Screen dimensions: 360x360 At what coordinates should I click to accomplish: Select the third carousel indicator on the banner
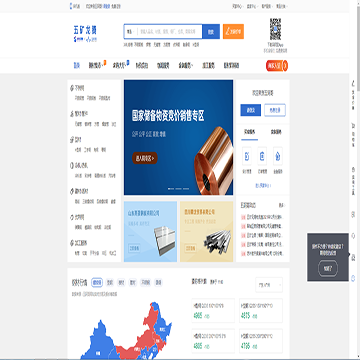pos(186,189)
